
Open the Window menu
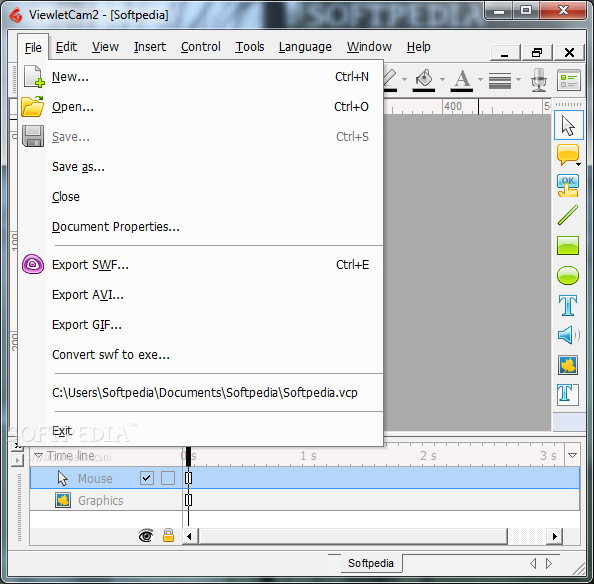click(369, 47)
